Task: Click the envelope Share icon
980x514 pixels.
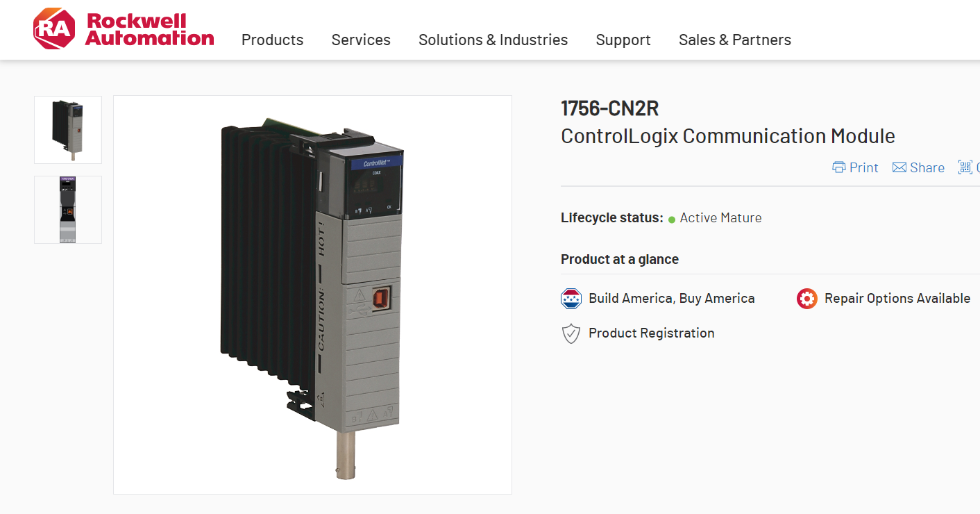Action: (899, 167)
